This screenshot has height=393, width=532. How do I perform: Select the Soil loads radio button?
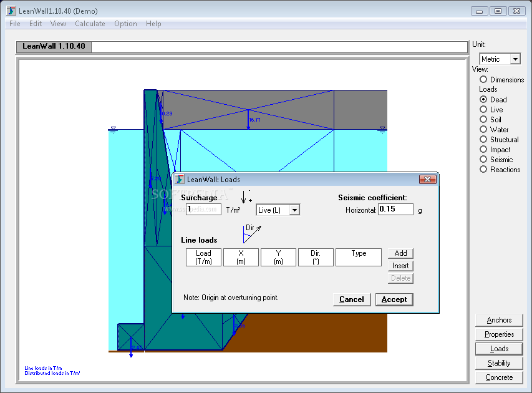(483, 120)
